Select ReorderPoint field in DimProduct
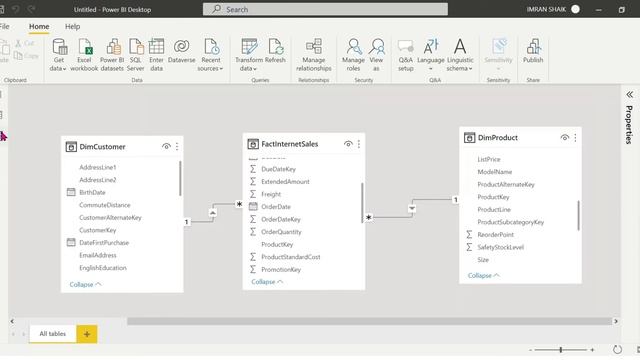 [x=496, y=235]
